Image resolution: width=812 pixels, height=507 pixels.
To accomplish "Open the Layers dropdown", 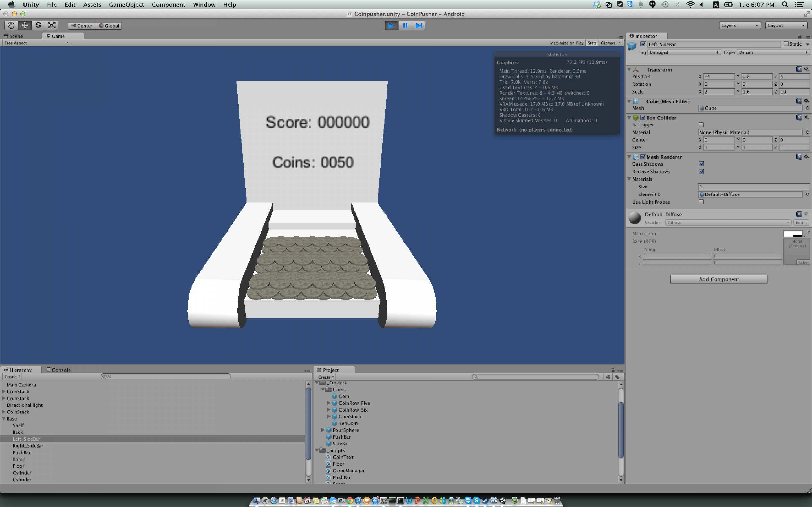I will [x=739, y=25].
